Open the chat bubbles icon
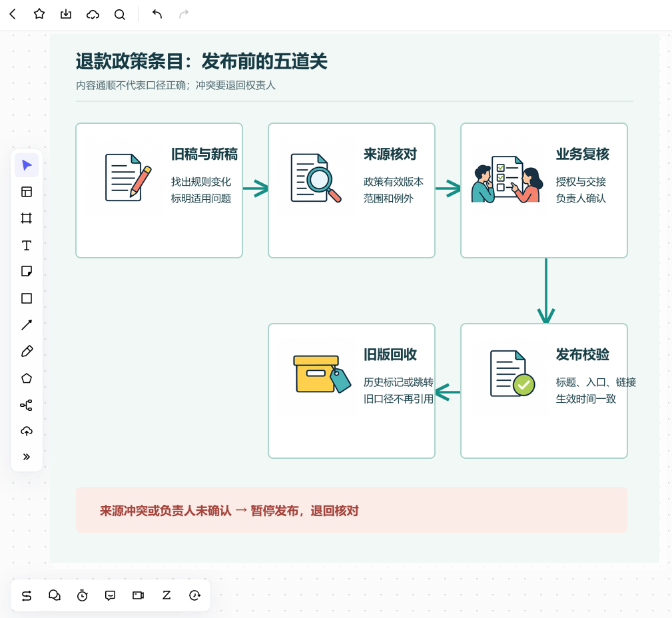The height and width of the screenshot is (618, 672). 55,595
